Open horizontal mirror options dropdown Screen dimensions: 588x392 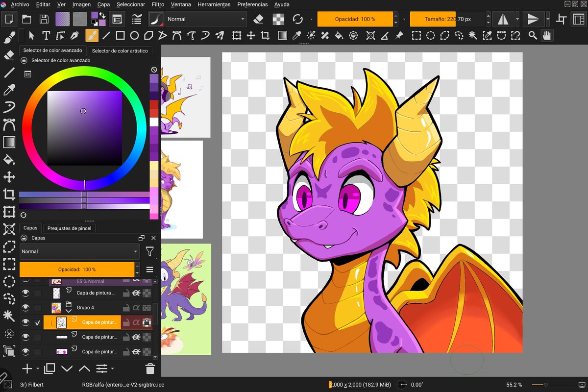click(x=517, y=19)
